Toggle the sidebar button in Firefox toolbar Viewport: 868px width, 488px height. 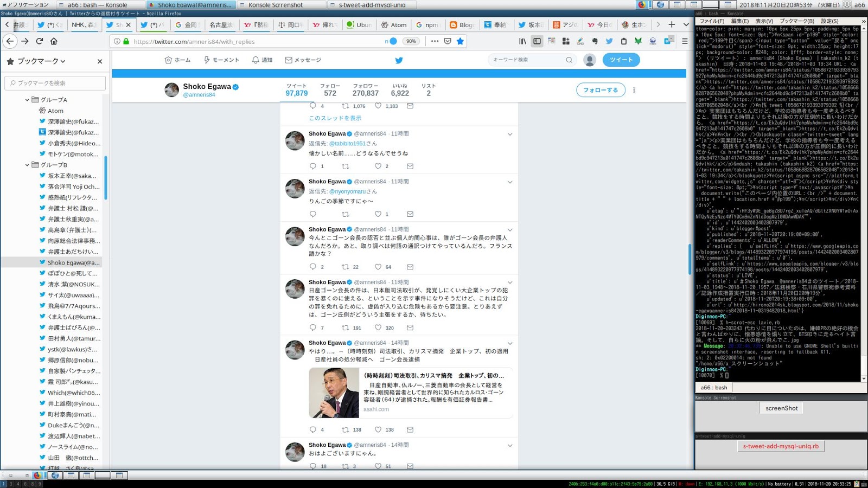tap(537, 41)
